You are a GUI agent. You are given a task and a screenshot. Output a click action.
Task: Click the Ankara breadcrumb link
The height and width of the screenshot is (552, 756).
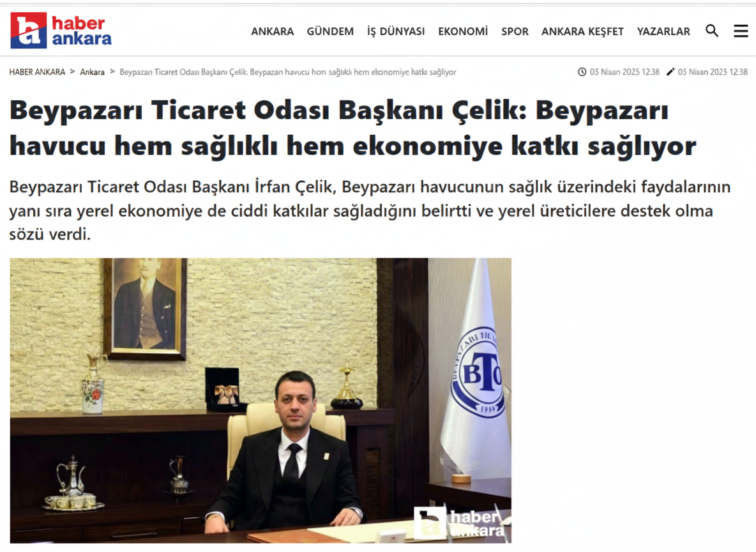(92, 72)
